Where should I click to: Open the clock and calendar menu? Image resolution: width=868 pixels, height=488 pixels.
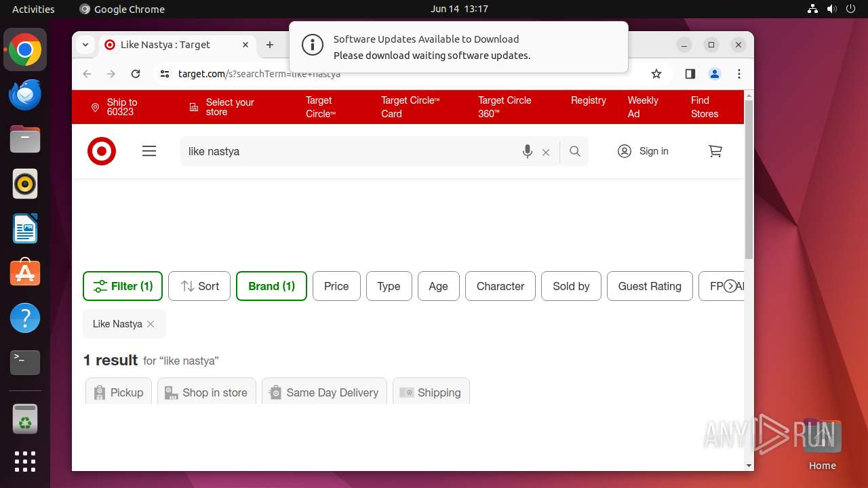click(459, 9)
